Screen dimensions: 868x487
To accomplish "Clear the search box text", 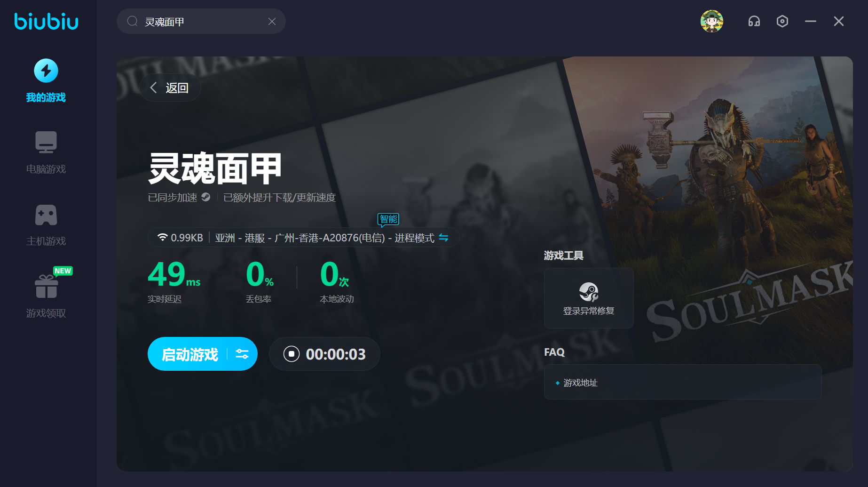I will point(272,21).
